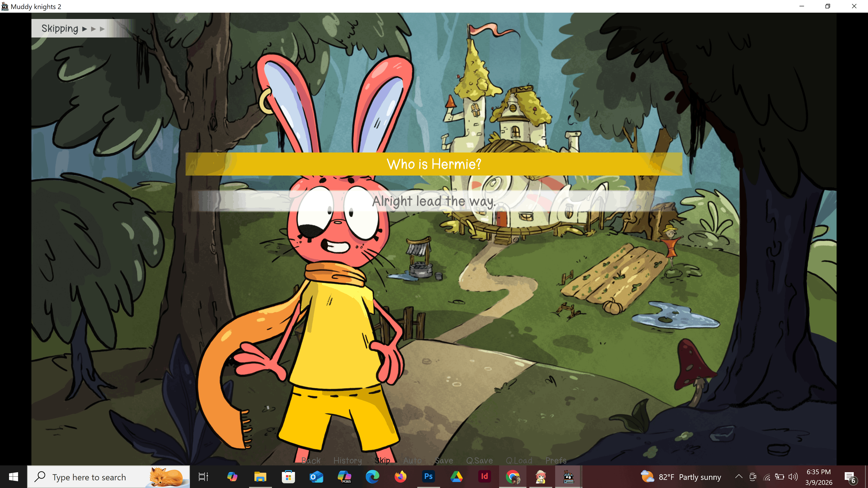The width and height of the screenshot is (868, 488).
Task: Click the Muddy knights 2 title bar icon
Action: pos(5,6)
